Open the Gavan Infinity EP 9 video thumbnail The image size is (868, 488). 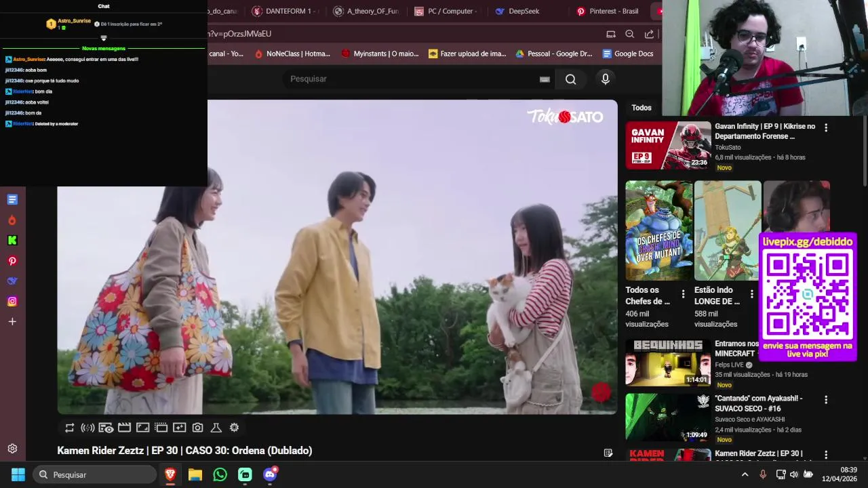[668, 145]
